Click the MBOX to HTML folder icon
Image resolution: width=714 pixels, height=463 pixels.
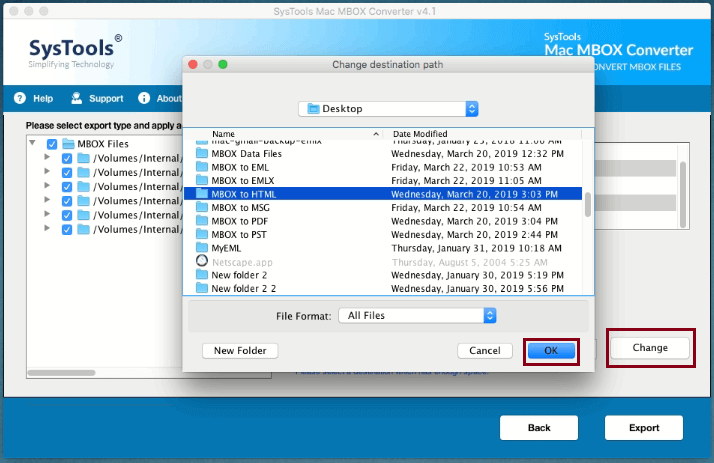click(x=202, y=194)
